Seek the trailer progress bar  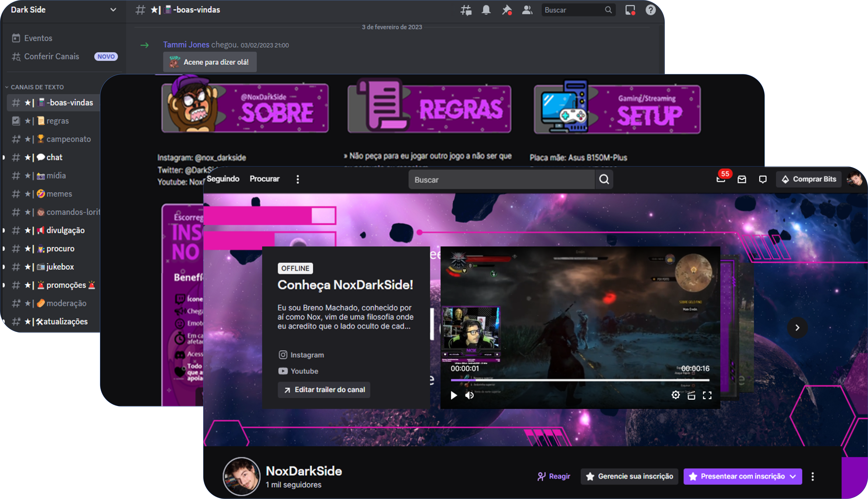point(580,380)
